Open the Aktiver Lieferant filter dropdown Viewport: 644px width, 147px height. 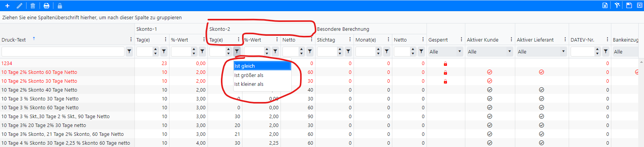click(542, 52)
